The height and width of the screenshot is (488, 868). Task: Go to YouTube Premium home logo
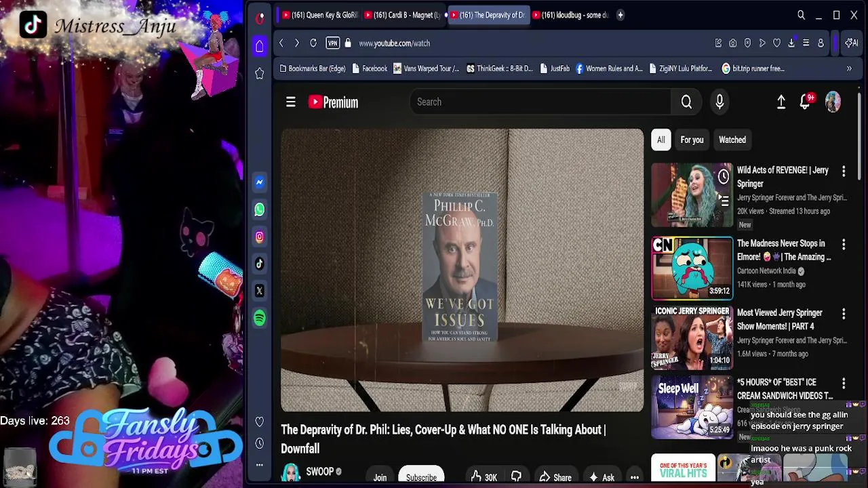333,102
